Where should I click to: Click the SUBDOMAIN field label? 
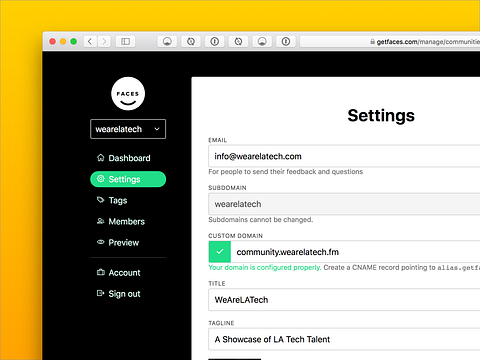click(x=227, y=188)
